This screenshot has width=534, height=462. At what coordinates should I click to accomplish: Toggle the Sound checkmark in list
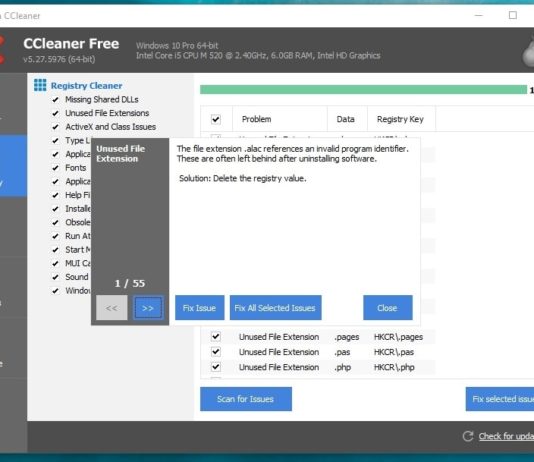(x=55, y=277)
